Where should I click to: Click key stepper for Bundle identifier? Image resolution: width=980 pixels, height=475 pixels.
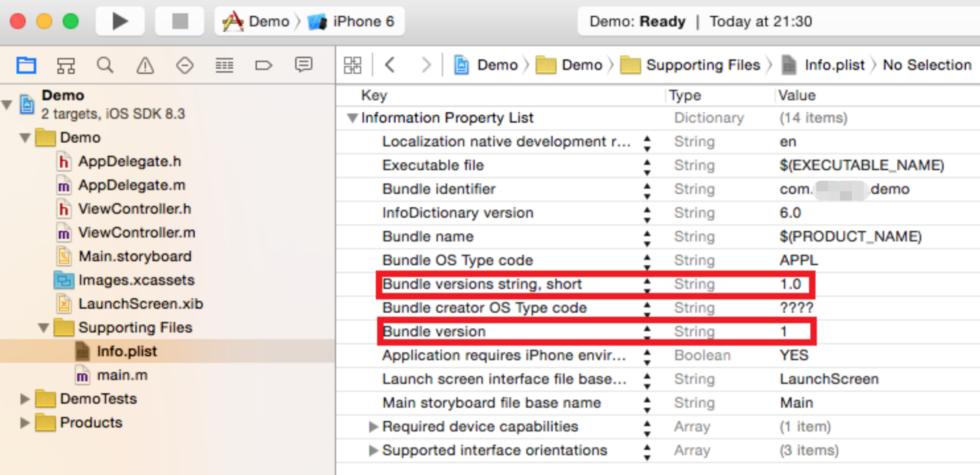[x=647, y=189]
